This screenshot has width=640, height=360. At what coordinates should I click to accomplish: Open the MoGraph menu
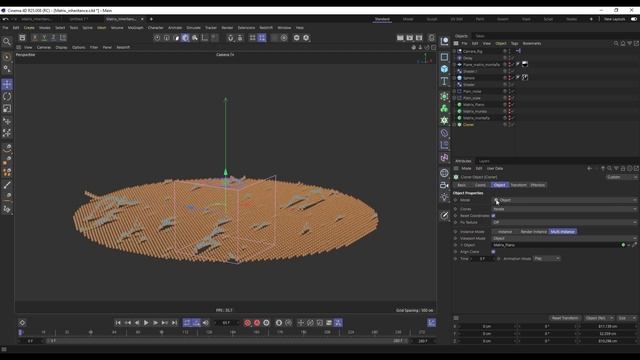(136, 28)
